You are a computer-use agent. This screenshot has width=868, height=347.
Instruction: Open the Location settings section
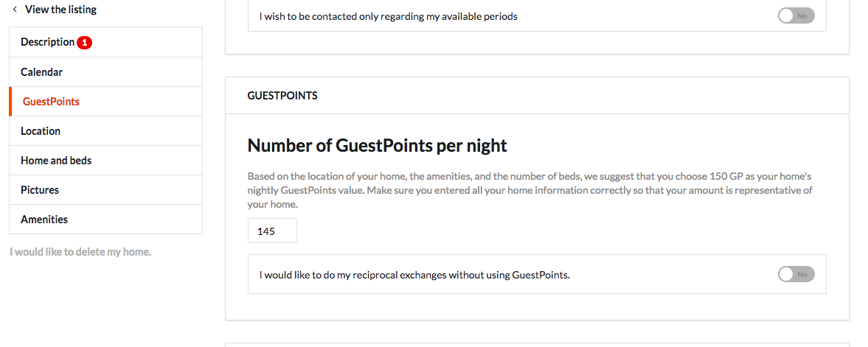coord(105,131)
